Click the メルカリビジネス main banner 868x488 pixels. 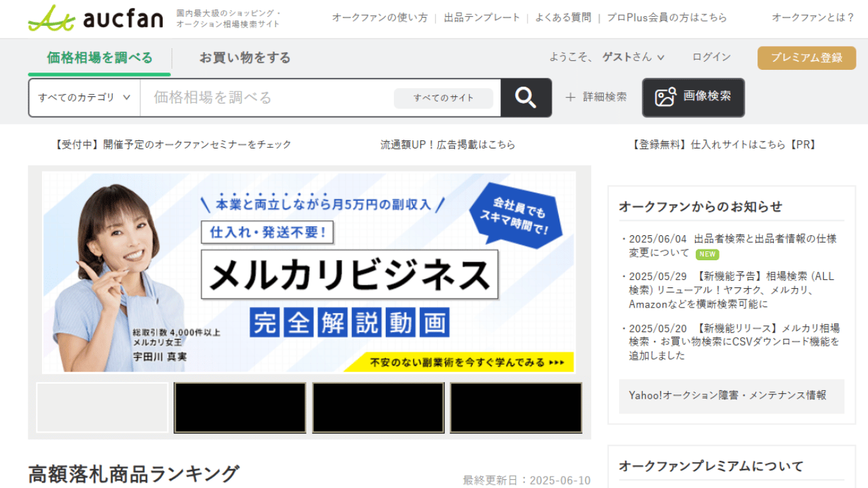[x=309, y=272]
